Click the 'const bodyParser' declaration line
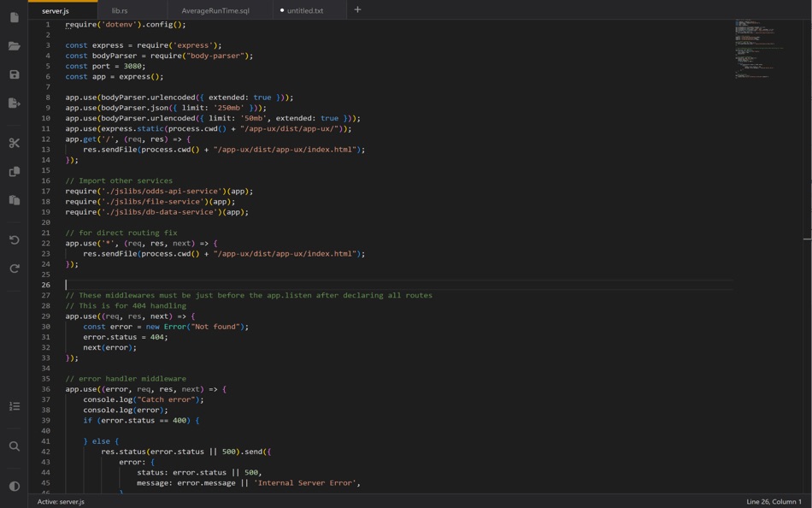The width and height of the screenshot is (812, 508). coord(159,56)
